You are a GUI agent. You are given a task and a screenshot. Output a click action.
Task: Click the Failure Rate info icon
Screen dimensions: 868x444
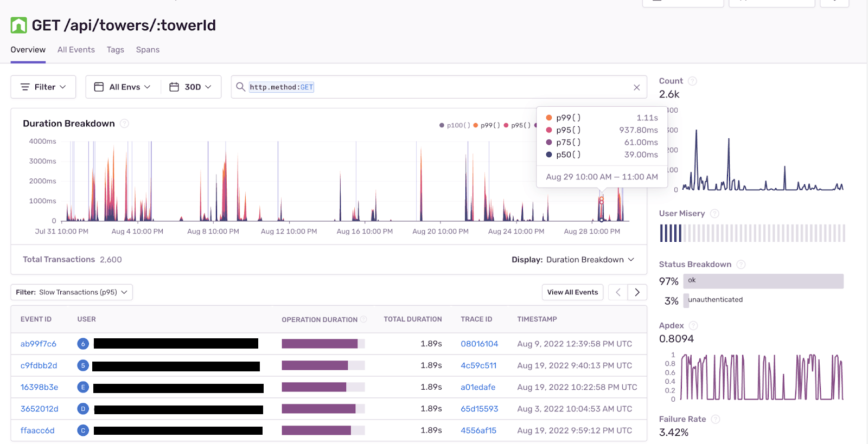[x=715, y=420]
